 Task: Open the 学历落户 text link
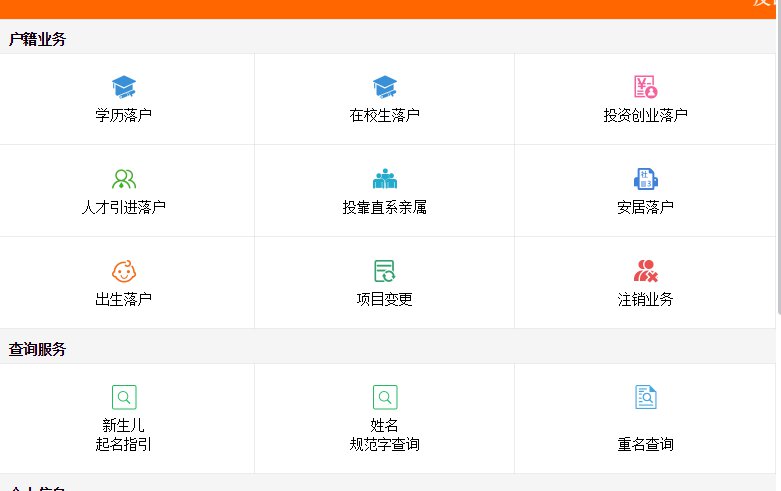click(x=124, y=116)
